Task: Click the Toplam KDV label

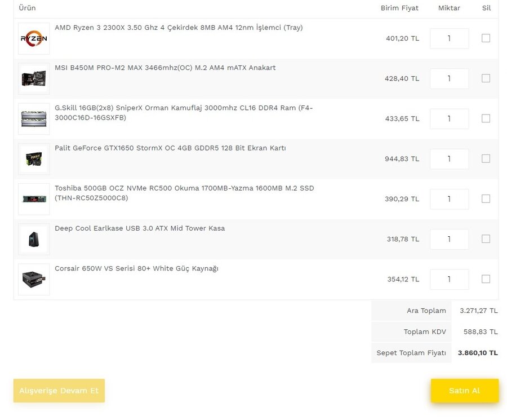Action: click(x=425, y=331)
